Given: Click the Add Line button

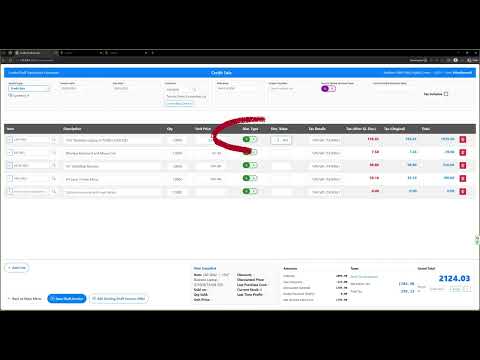Looking at the screenshot, I should (x=17, y=268).
